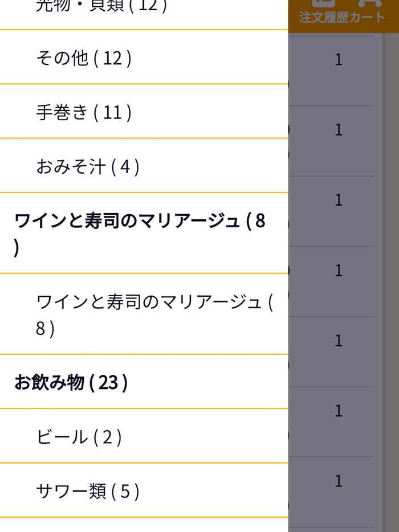Click quantity 1 in seventh visible row

[339, 481]
